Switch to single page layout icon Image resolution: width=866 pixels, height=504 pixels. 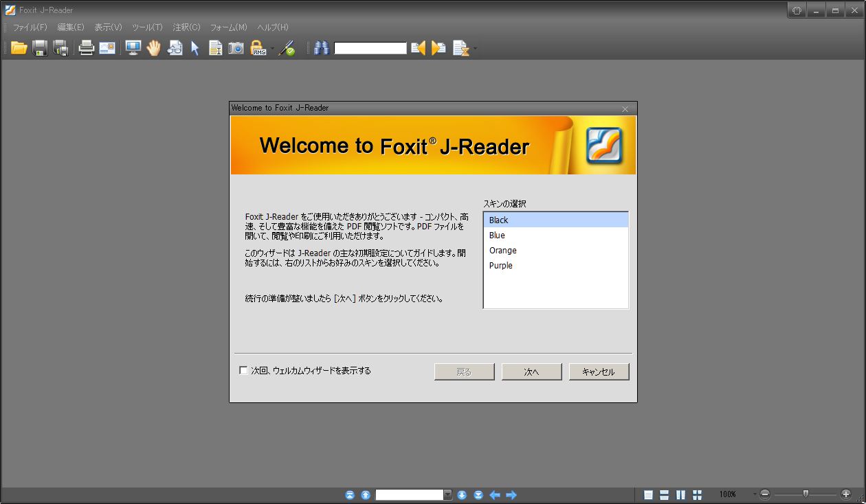[648, 495]
